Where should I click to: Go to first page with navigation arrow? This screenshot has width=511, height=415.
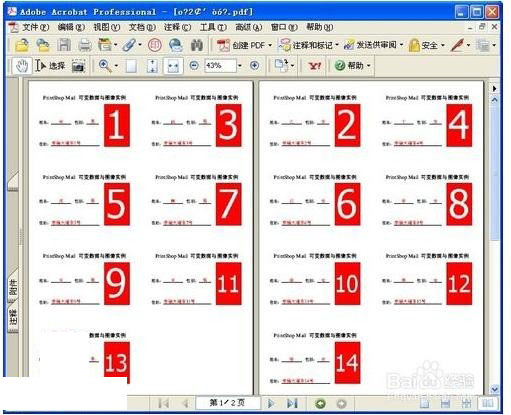coord(163,403)
